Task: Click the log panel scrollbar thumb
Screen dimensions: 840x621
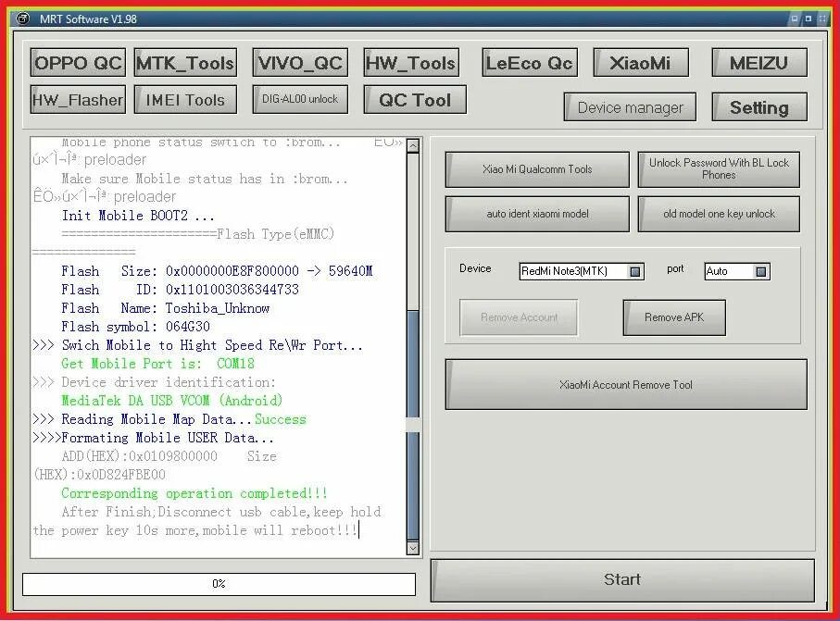Action: pyautogui.click(x=412, y=426)
